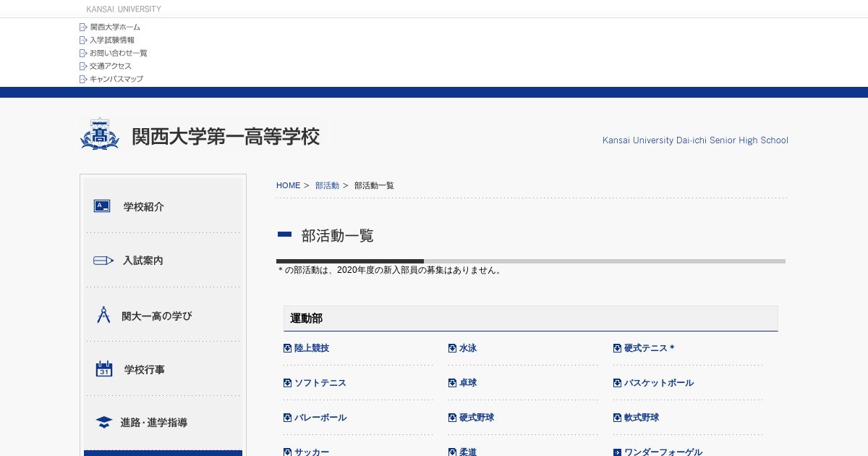The width and height of the screenshot is (868, 456).
Task: Click the 部活動 breadcrumb link
Action: click(327, 186)
